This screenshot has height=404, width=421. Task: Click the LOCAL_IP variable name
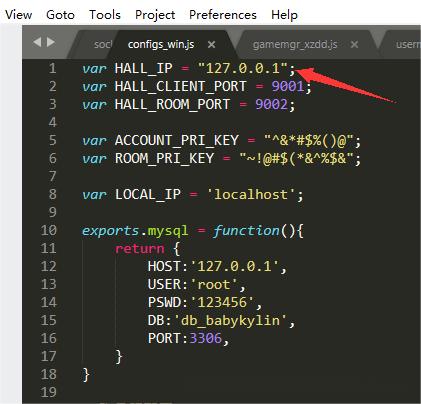tap(148, 195)
